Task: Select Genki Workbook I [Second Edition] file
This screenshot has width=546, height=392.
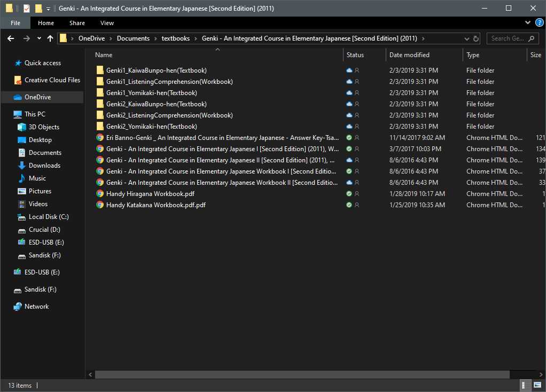Action: coord(221,171)
